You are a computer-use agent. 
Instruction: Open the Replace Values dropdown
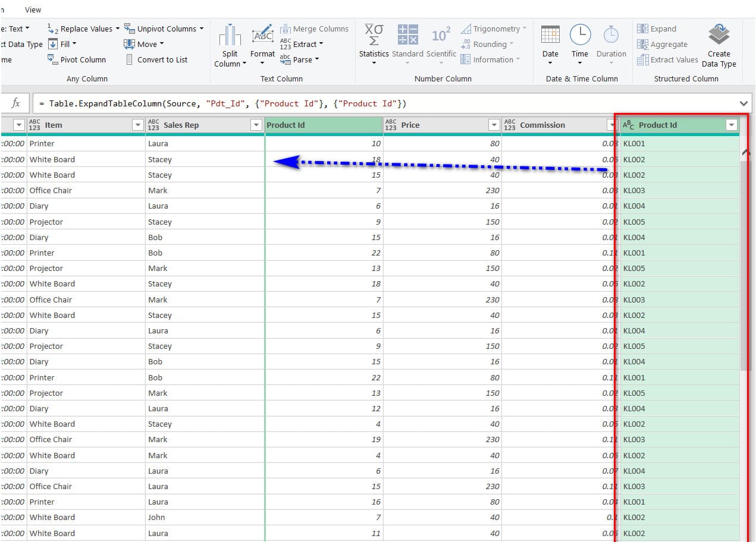click(x=117, y=29)
